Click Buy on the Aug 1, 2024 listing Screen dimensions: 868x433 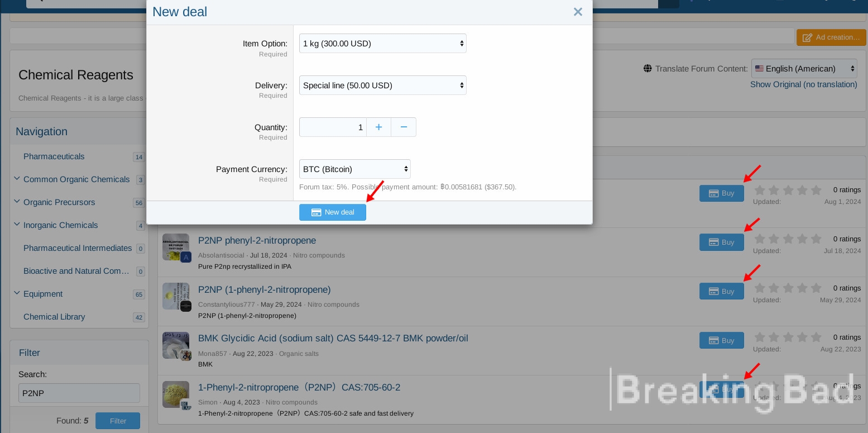click(x=722, y=193)
